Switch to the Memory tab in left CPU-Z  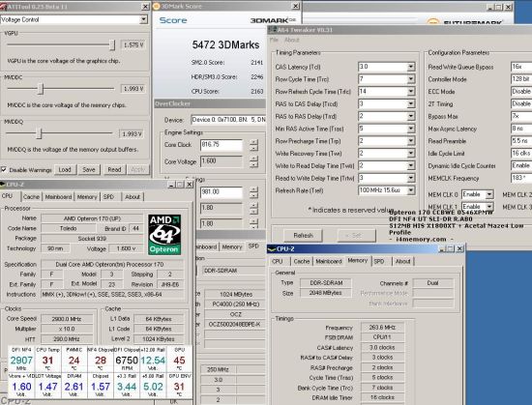tap(87, 197)
